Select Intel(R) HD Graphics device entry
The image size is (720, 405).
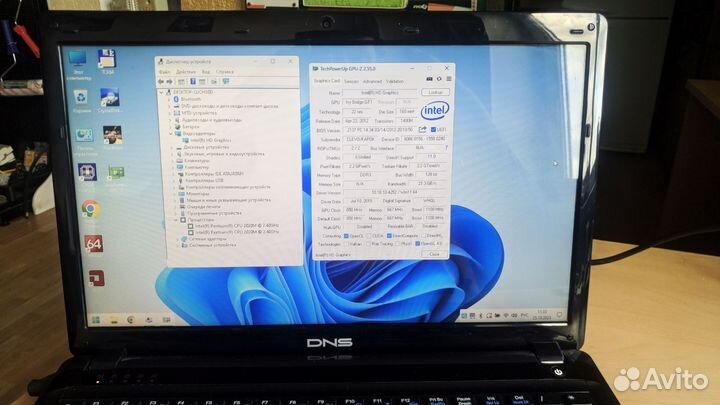click(208, 140)
